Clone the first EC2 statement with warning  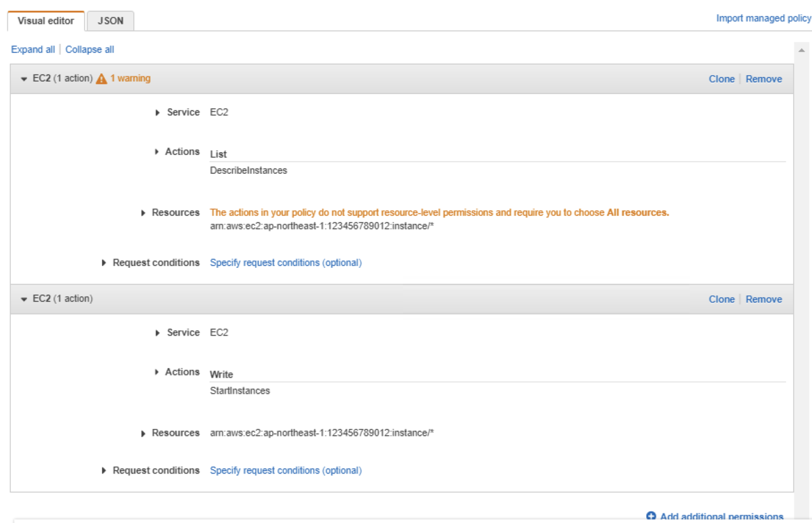tap(721, 79)
